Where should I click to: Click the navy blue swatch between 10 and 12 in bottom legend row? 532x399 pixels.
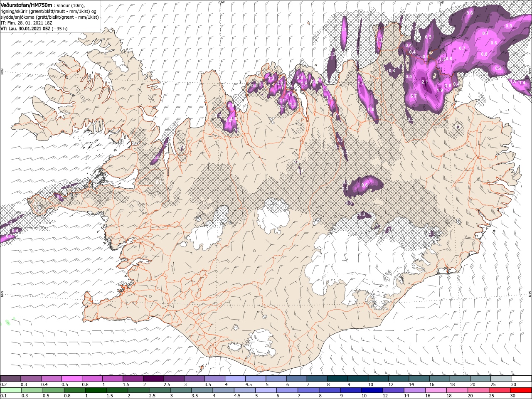pos(372,390)
